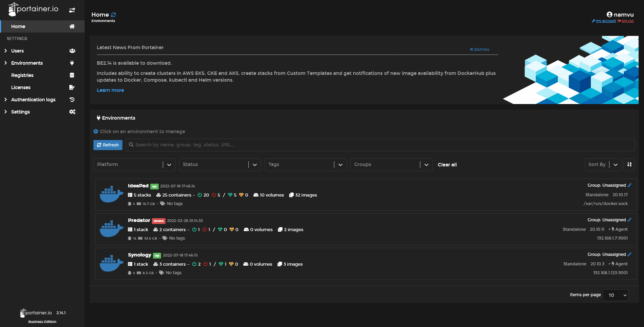
Task: Open the Synology environment name
Action: tap(139, 255)
